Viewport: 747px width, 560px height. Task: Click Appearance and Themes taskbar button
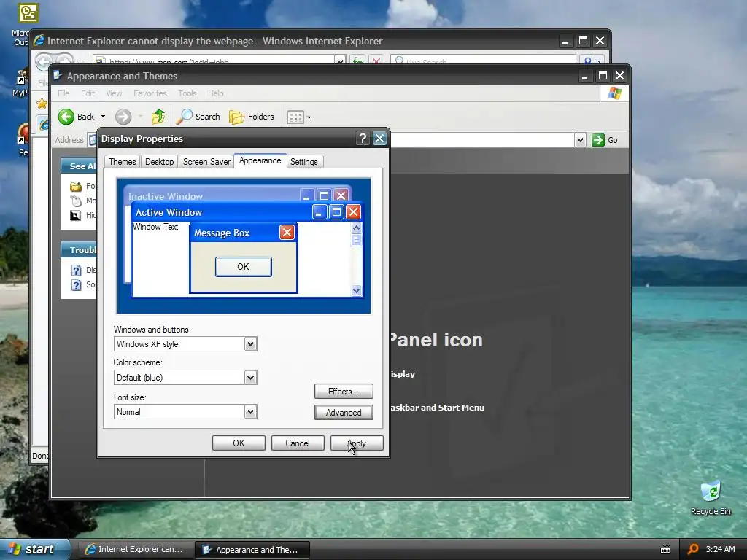tap(252, 550)
